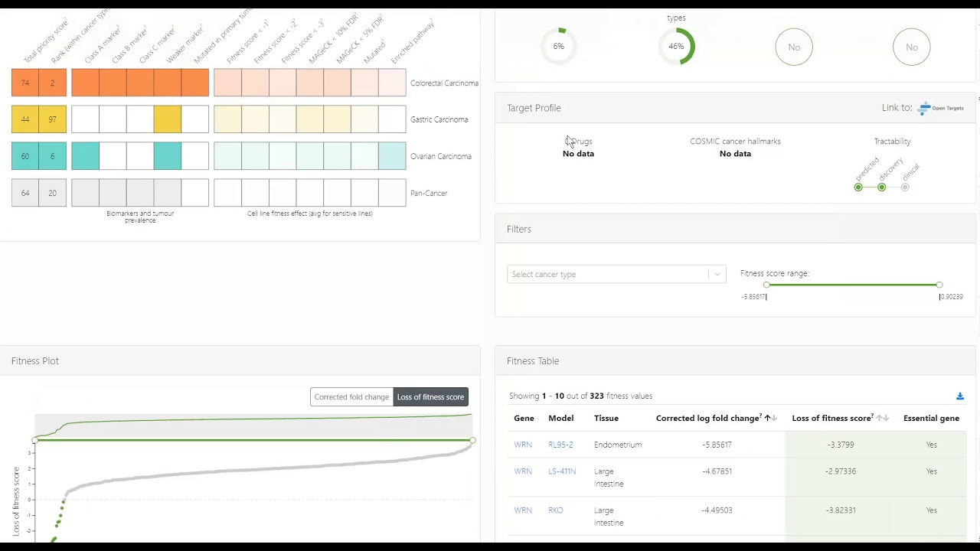Grab the minimum fitness score slider handle
980x551 pixels.
(766, 285)
